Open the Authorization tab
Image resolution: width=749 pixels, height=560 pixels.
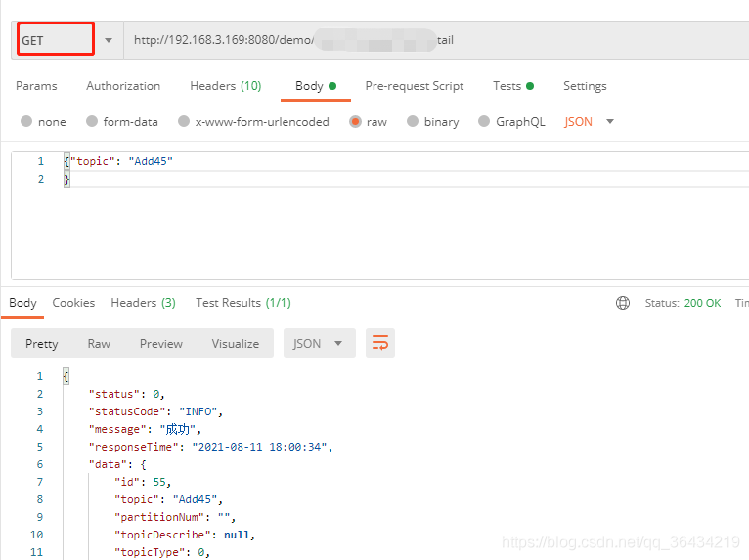[x=123, y=86]
